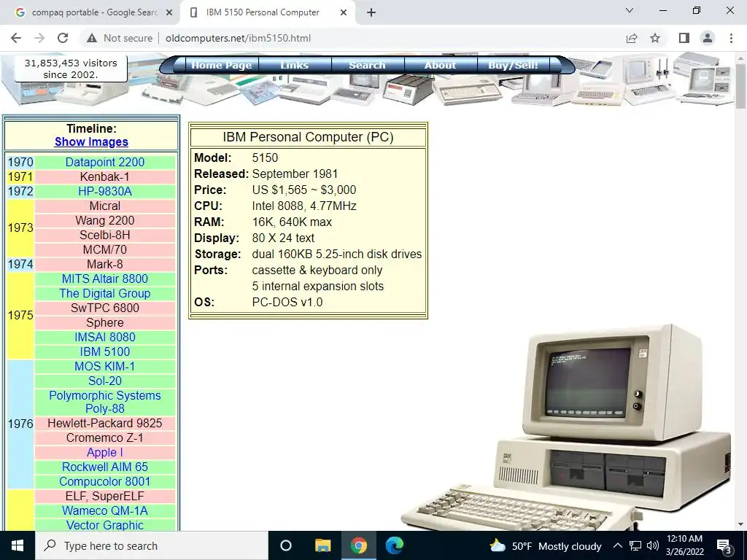Viewport: 747px width, 560px height.
Task: Click the Micral timeline entry
Action: pos(105,206)
